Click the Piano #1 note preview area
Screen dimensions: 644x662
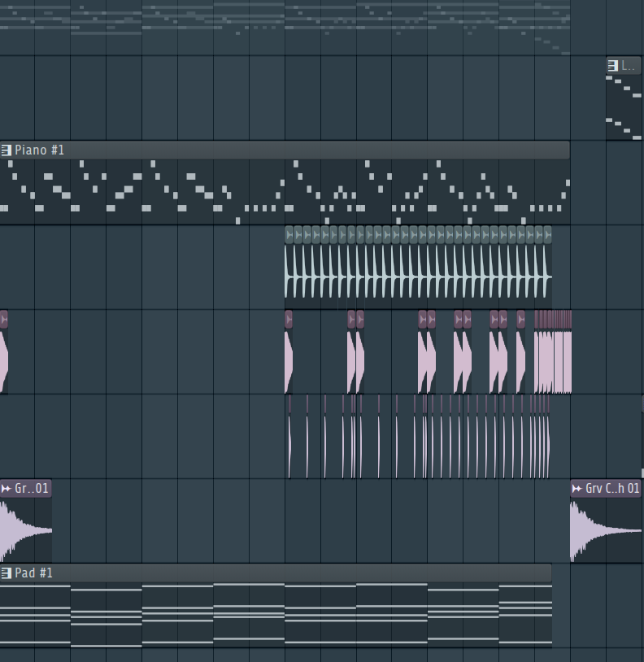click(x=285, y=192)
